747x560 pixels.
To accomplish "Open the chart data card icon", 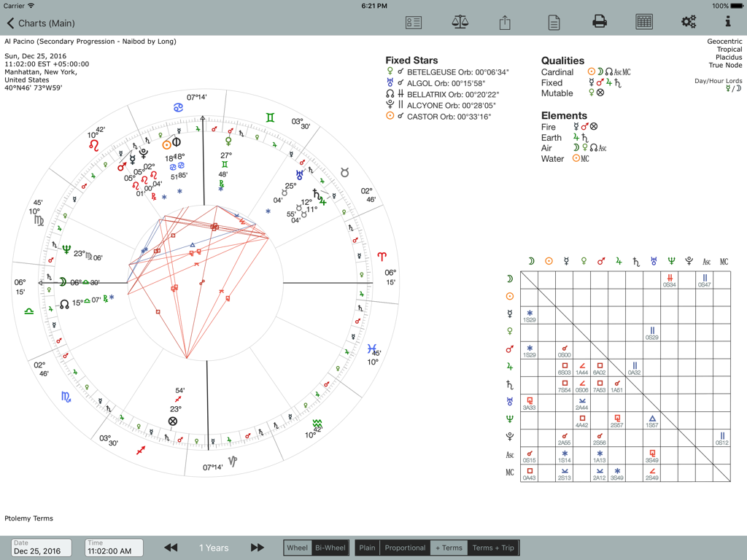I will [413, 22].
